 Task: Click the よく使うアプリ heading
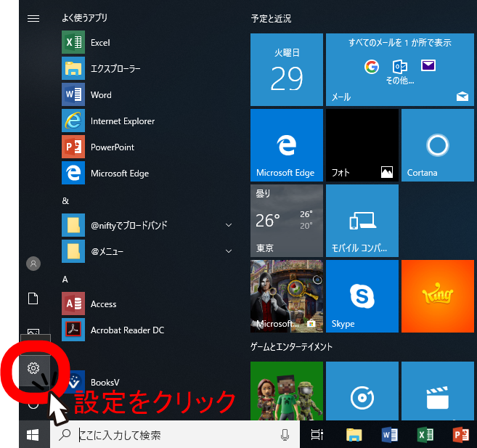[x=84, y=17]
